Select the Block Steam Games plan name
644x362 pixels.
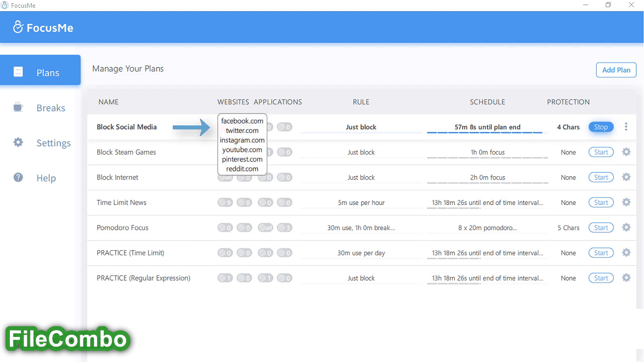click(126, 152)
